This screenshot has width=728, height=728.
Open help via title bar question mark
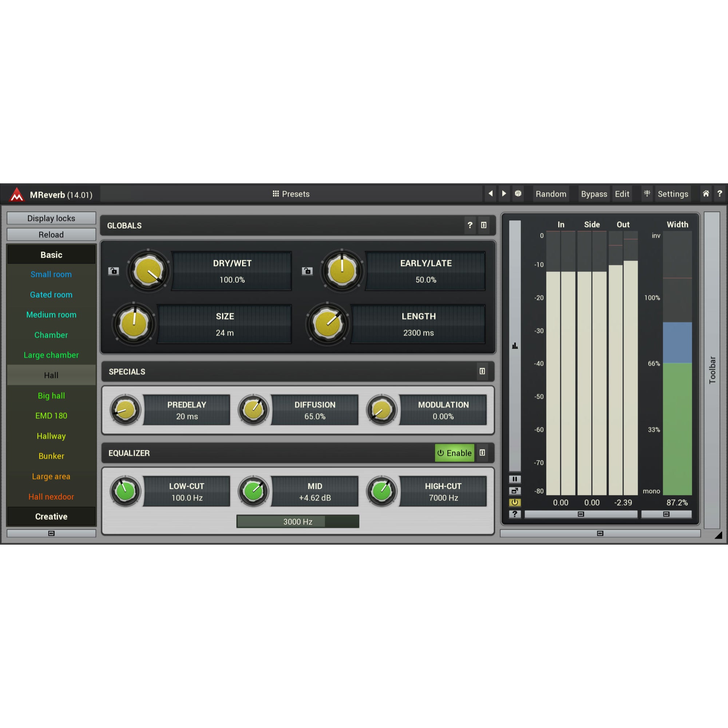point(720,194)
